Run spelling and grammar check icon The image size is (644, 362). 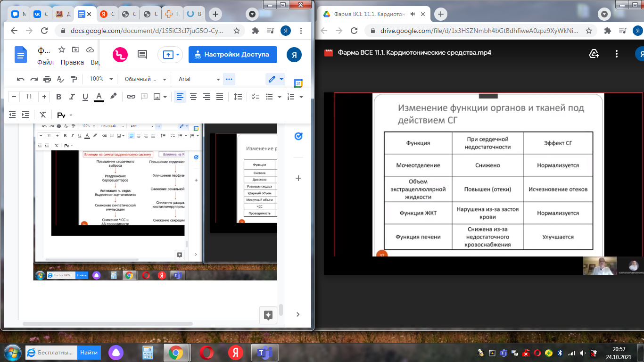click(x=60, y=79)
